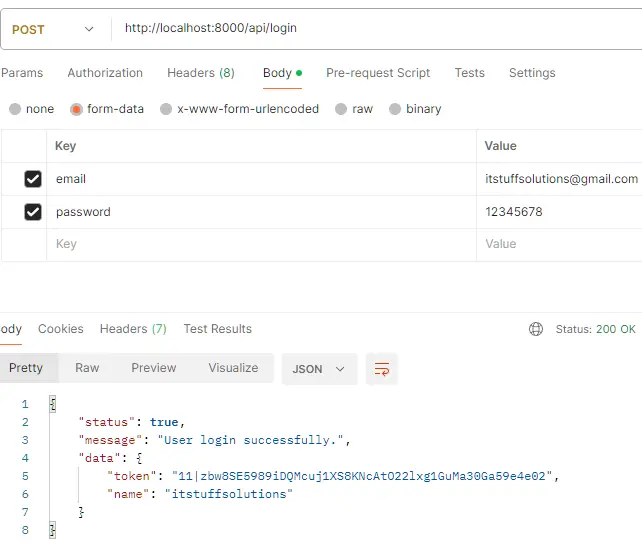The width and height of the screenshot is (642, 544).
Task: Switch to Preview response view
Action: coord(154,368)
